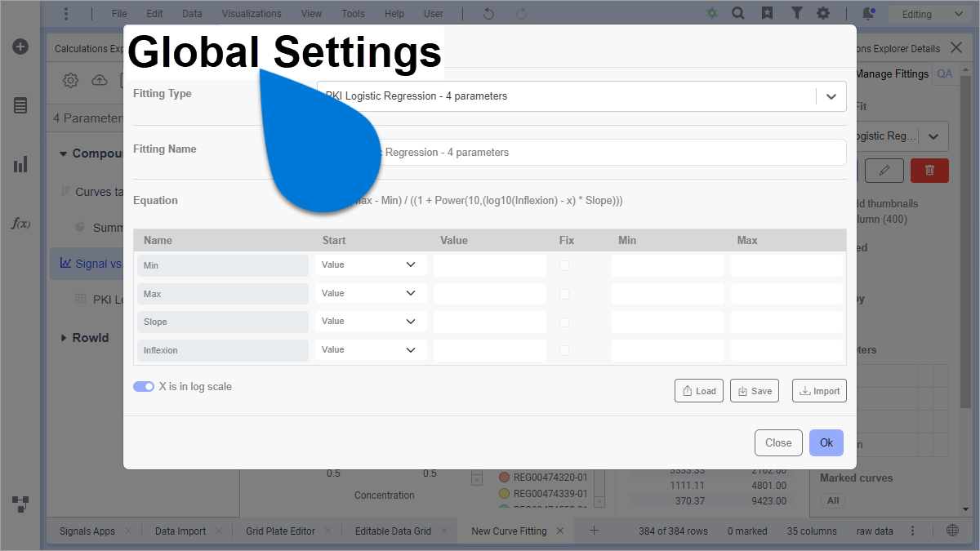This screenshot has height=551, width=980.
Task: Open the Fitting Type dropdown
Action: click(831, 96)
